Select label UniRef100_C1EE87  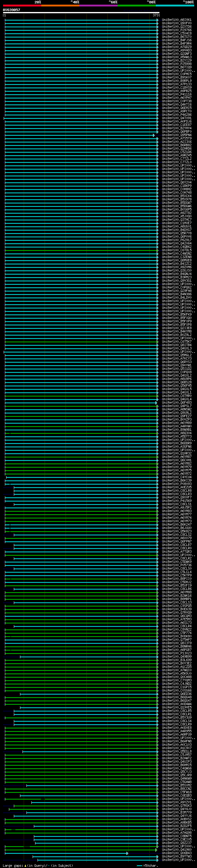[x=176, y=125]
